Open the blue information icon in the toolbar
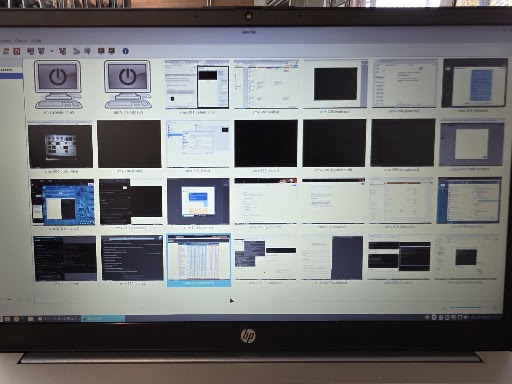This screenshot has width=512, height=384. point(125,51)
